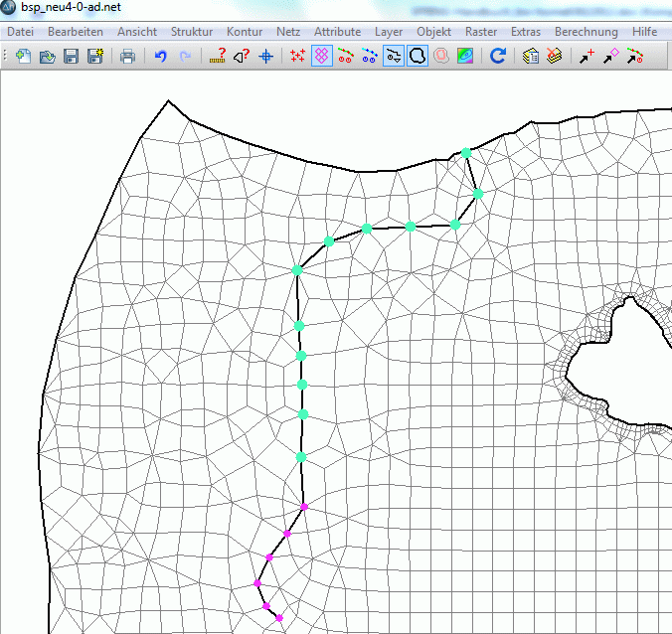The width and height of the screenshot is (672, 634).
Task: Open the Struktur menu
Action: coord(192,32)
